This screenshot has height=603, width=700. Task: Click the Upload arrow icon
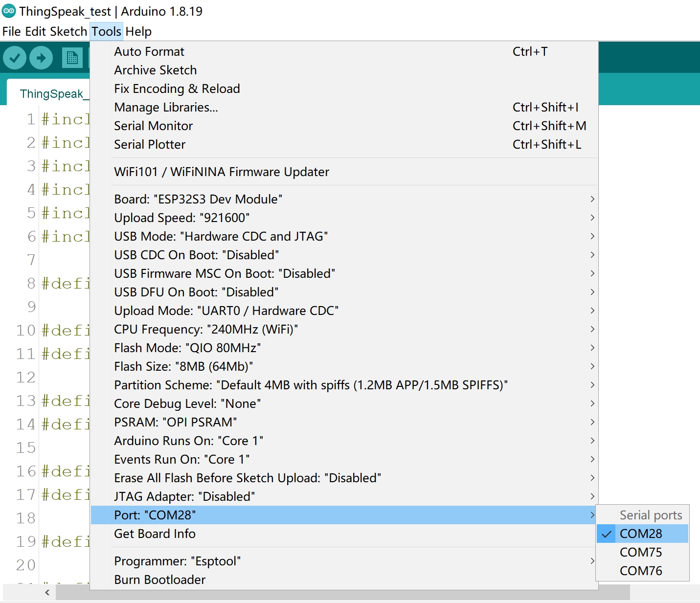point(41,58)
